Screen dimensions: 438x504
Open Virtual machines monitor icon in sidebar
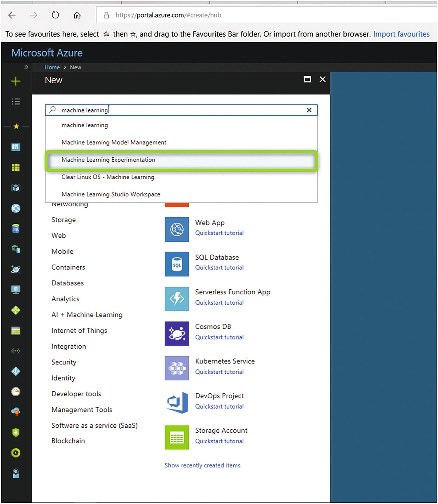pos(16,290)
